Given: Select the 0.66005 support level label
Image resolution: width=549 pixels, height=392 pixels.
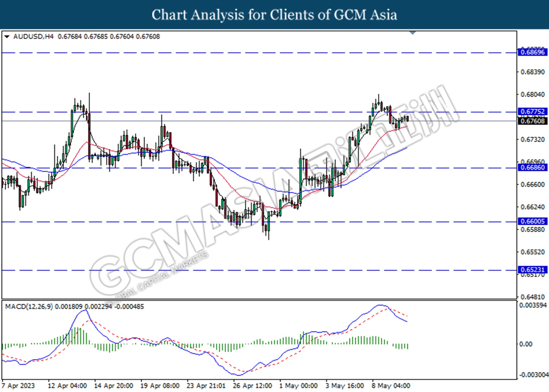Looking at the screenshot, I should pyautogui.click(x=533, y=221).
